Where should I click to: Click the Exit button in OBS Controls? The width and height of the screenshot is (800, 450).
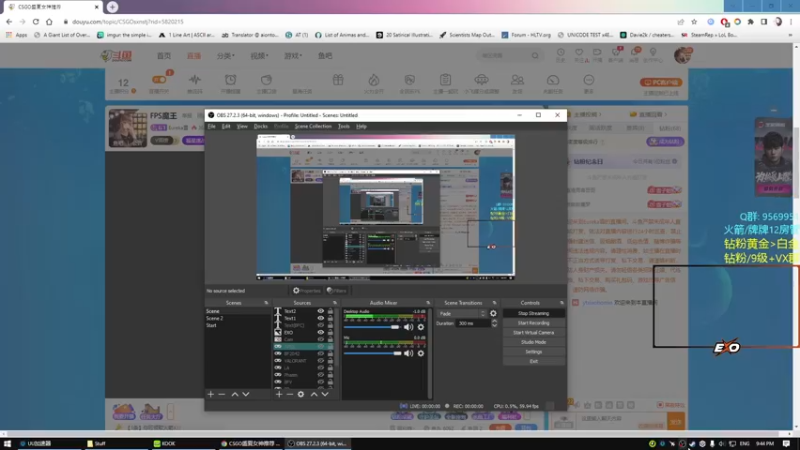click(534, 362)
